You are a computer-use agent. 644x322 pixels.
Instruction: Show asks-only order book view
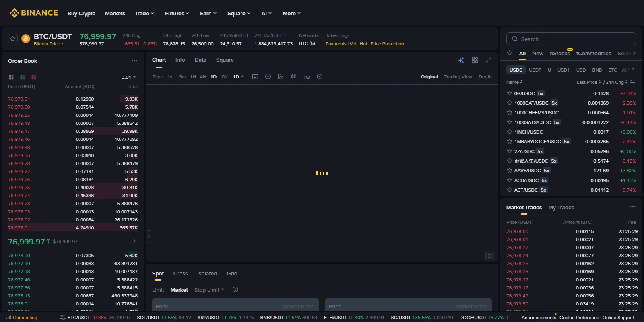click(x=34, y=77)
